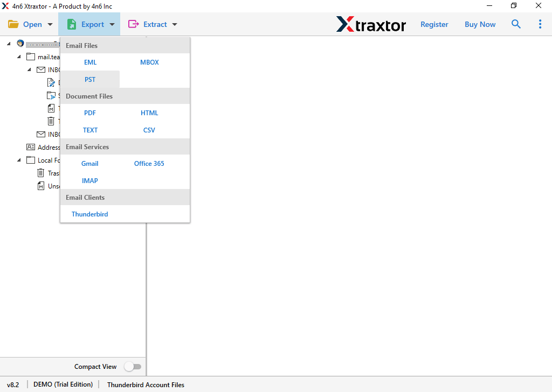
Task: Click the Export toolbar button label
Action: click(93, 24)
